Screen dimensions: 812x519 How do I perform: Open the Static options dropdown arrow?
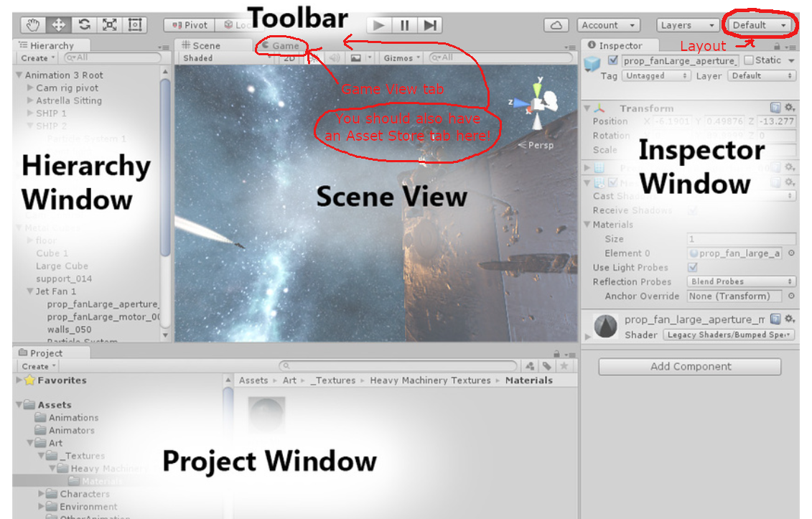(x=791, y=60)
